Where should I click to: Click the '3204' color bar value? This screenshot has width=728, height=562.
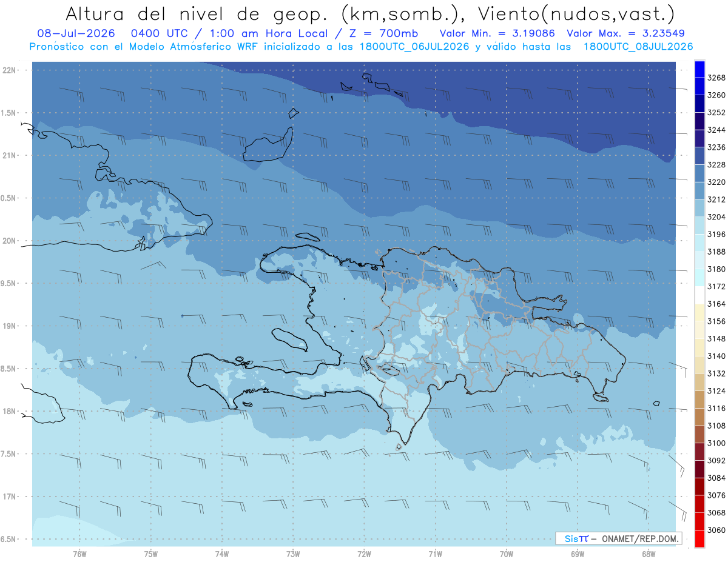716,217
